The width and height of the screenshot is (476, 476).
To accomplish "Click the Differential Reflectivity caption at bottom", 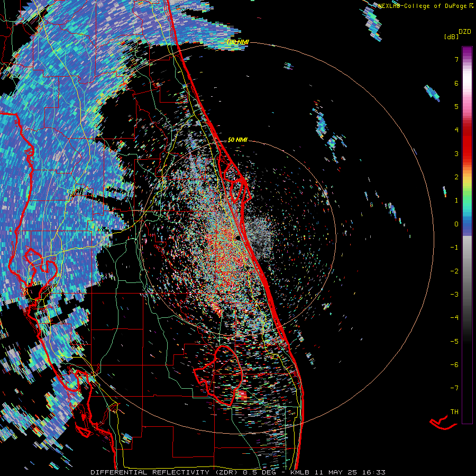I will pos(237,472).
